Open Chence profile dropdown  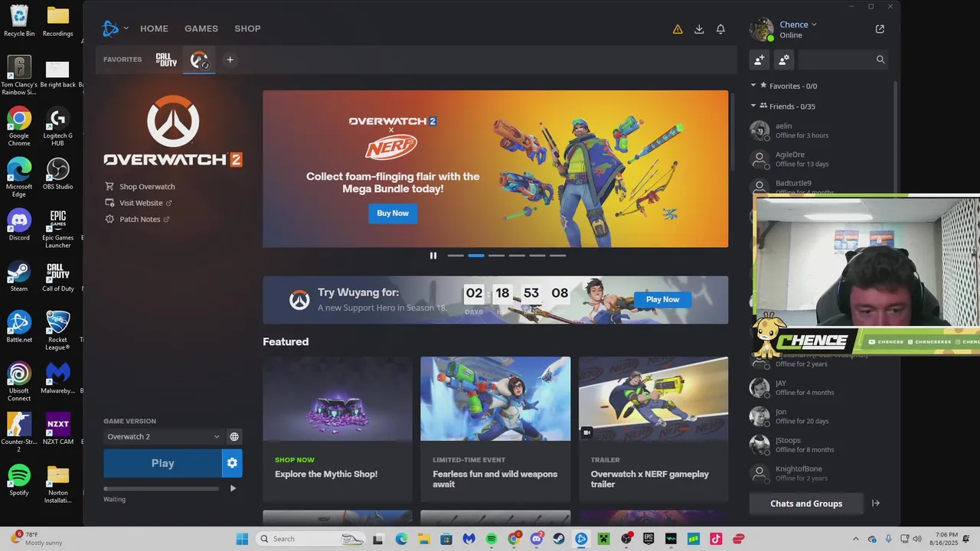(799, 24)
